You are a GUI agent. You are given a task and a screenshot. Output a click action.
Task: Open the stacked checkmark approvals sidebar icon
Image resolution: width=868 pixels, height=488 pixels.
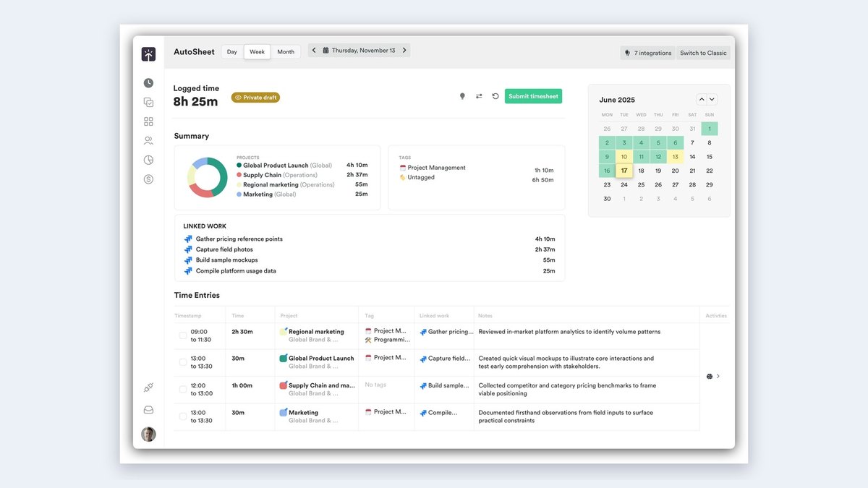point(148,103)
